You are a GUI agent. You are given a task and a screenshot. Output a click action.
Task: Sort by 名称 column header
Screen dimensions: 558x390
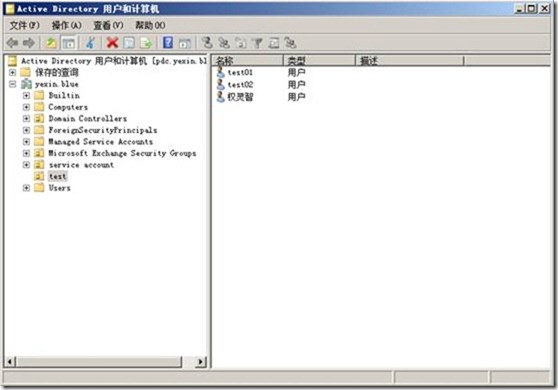pos(248,60)
